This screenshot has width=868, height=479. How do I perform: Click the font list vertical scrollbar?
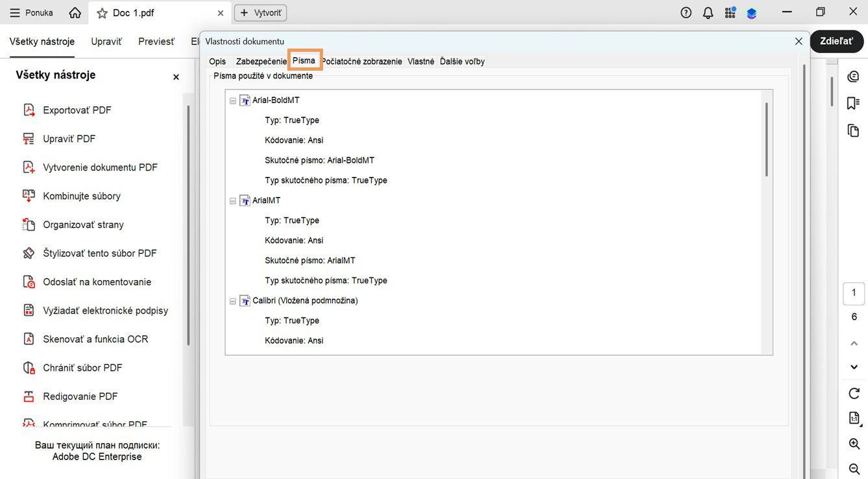click(766, 139)
